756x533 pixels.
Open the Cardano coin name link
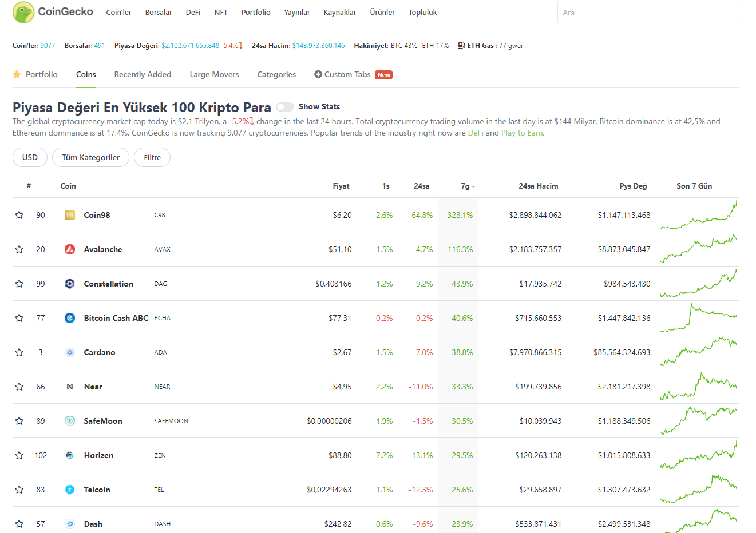click(100, 352)
